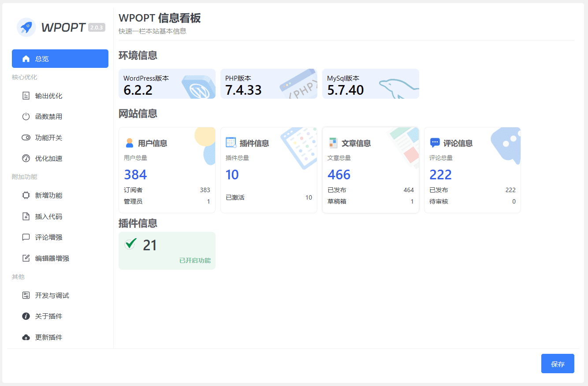
Task: Click the 订阅者 row value 383
Action: click(x=205, y=190)
